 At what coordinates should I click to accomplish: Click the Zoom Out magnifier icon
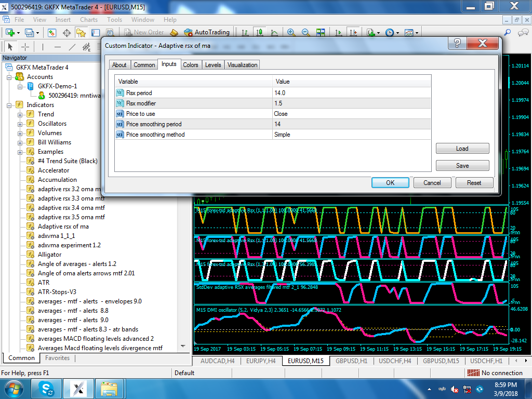306,32
